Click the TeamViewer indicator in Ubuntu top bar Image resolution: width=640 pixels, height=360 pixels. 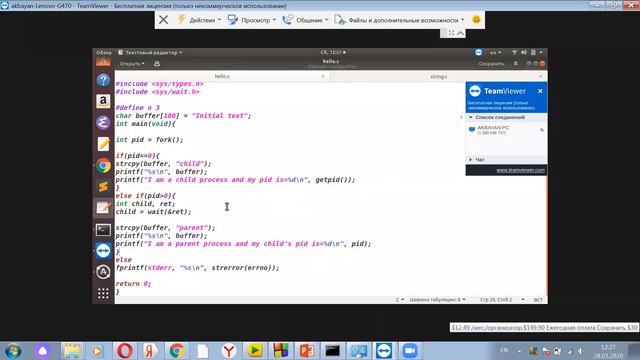pyautogui.click(x=478, y=52)
